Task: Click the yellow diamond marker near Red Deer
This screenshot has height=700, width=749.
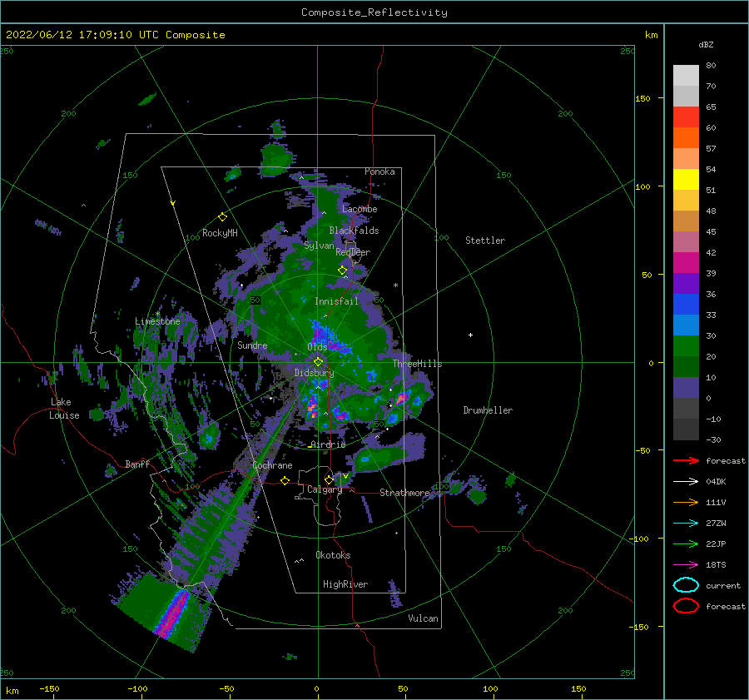Action: 343,271
